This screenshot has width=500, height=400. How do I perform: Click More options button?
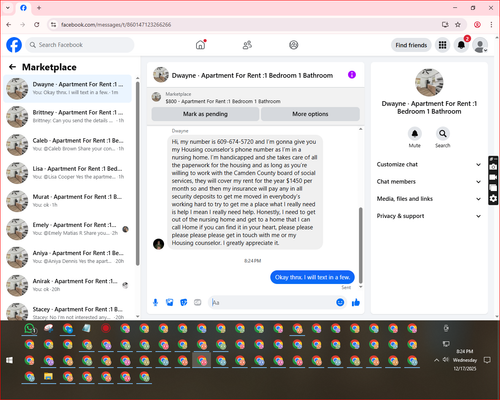pyautogui.click(x=310, y=114)
